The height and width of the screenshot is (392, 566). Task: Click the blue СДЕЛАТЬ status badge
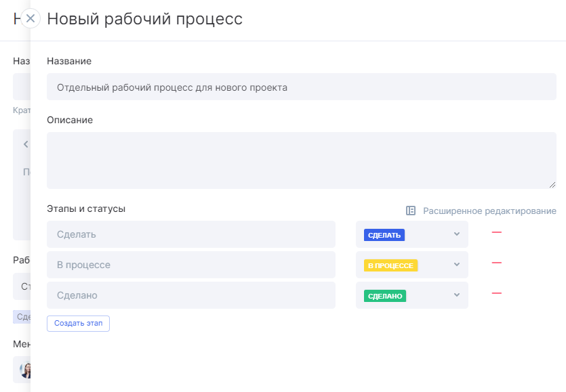[384, 235]
